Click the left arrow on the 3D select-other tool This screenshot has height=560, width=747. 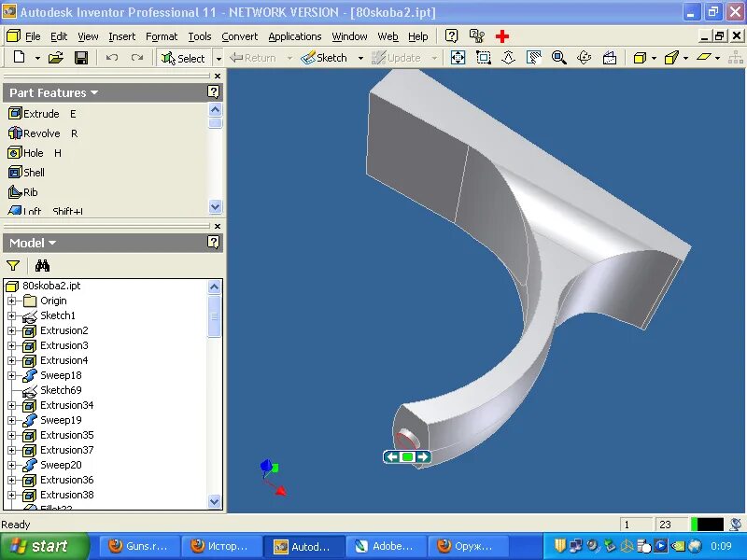point(392,457)
